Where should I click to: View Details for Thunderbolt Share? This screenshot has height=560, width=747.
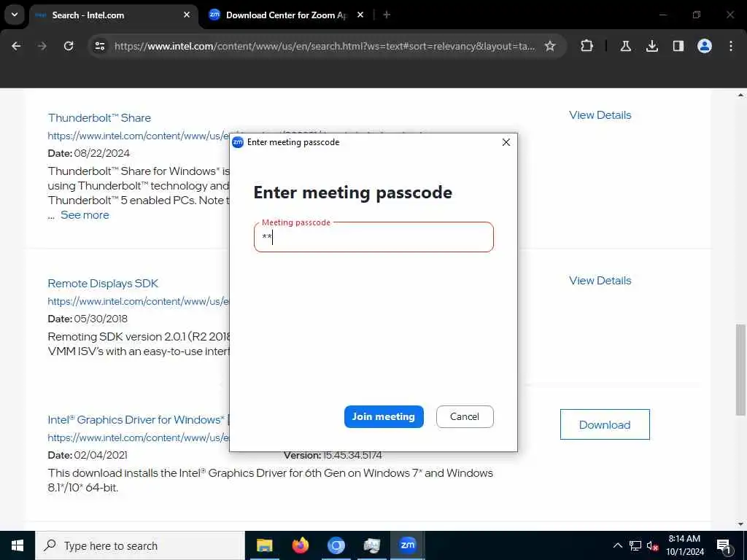(600, 114)
